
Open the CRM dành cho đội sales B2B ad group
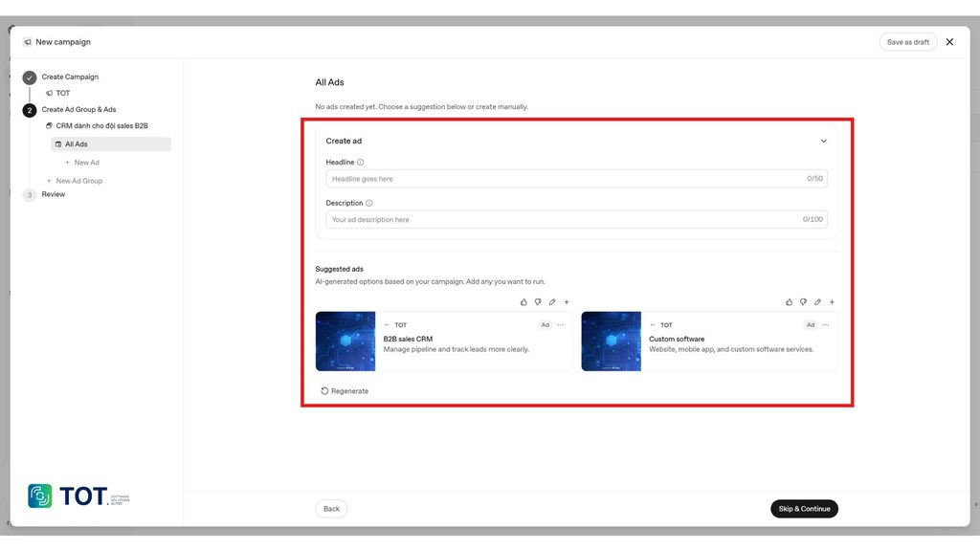(x=97, y=126)
